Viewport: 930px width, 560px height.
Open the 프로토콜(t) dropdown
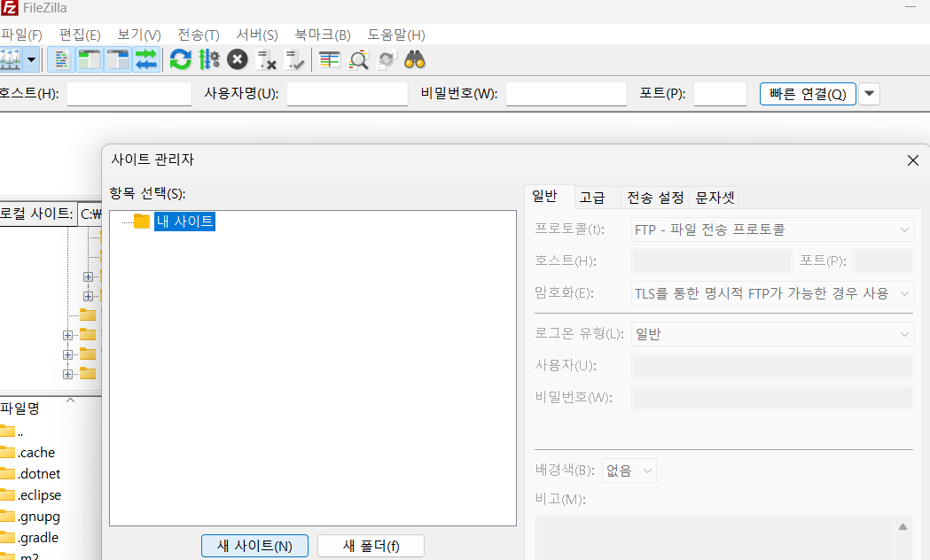tap(772, 229)
